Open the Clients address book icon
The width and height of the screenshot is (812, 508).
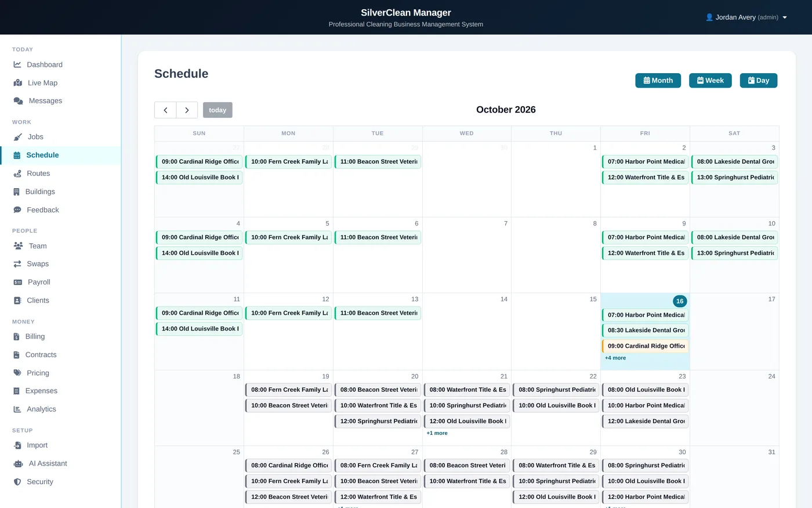point(17,301)
